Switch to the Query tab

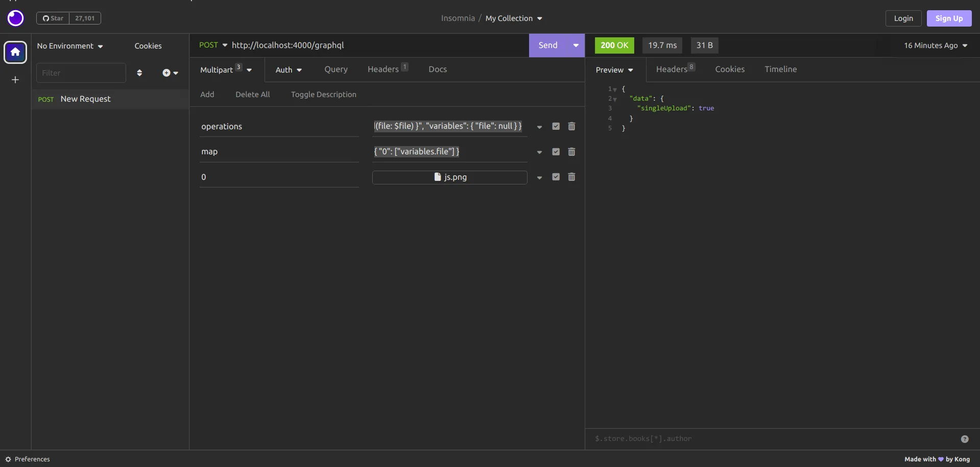(x=336, y=69)
